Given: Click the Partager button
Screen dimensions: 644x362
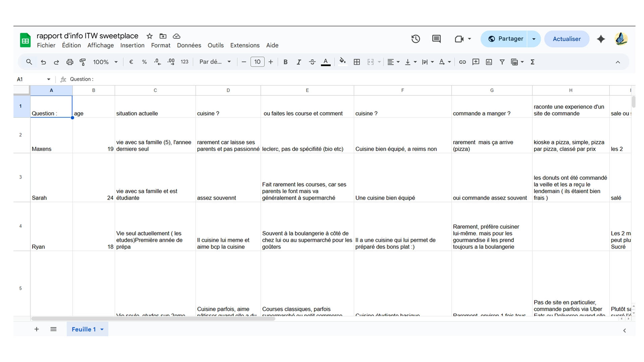Looking at the screenshot, I should click(504, 39).
